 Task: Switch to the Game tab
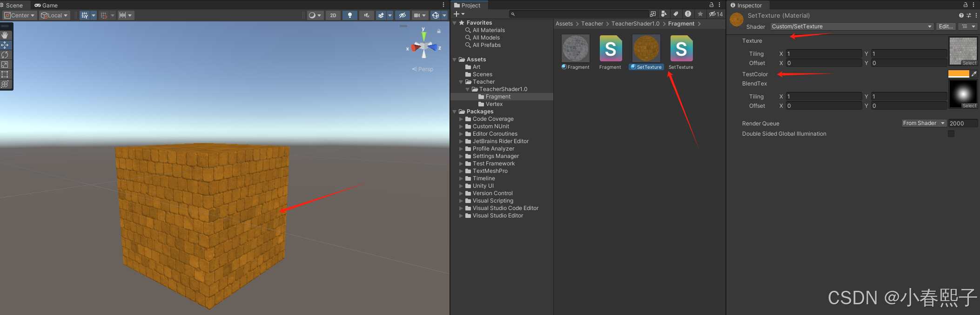click(x=46, y=5)
